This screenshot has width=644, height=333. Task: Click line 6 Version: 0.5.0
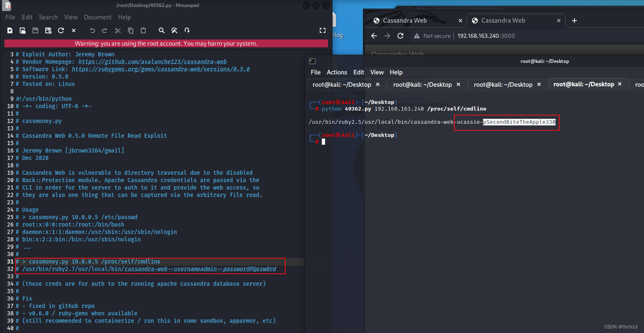click(42, 76)
